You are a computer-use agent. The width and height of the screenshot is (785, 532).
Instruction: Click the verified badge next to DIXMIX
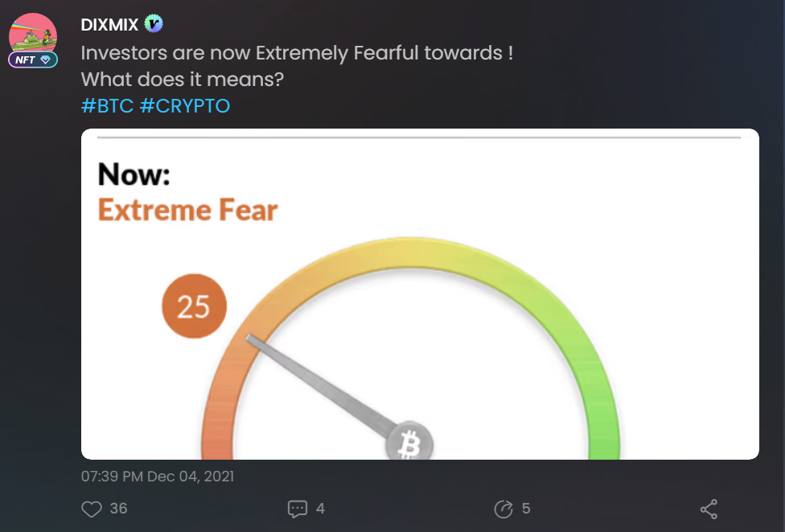[x=153, y=23]
